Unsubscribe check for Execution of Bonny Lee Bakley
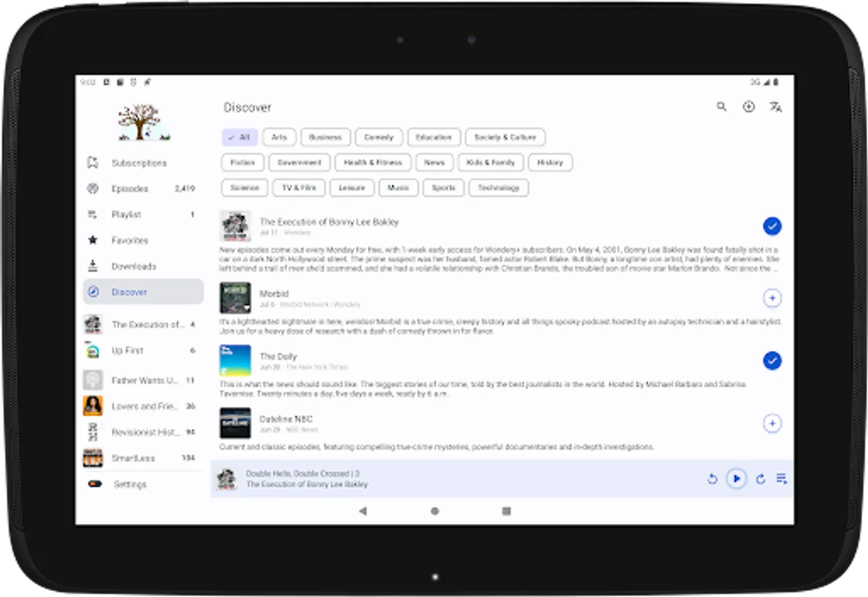The image size is (868, 597). pos(772,226)
